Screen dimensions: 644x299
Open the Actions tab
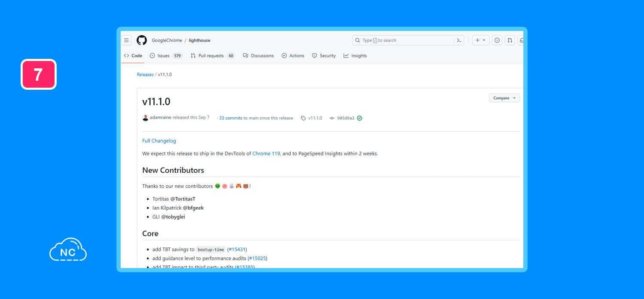(x=293, y=56)
